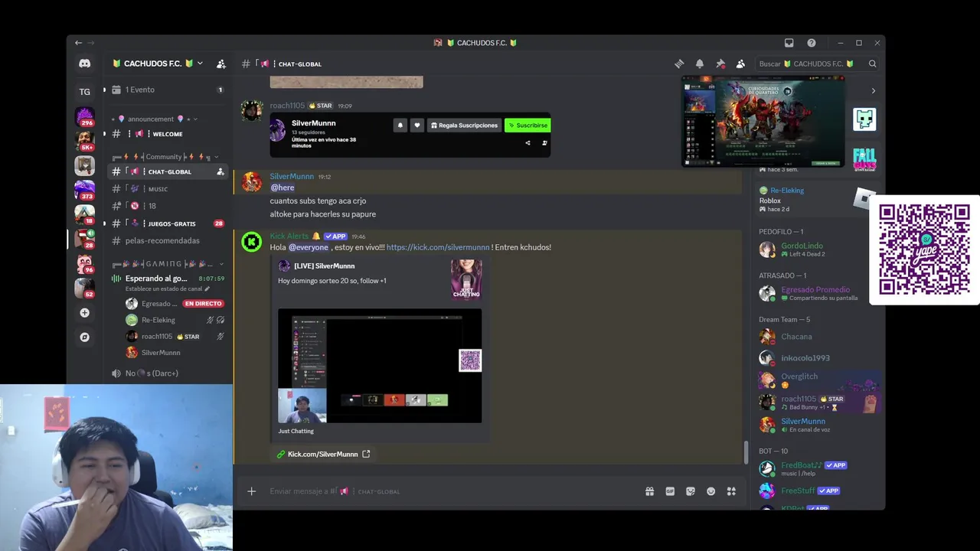Open https://kick.com/silvermunnn link
980x551 pixels.
(x=438, y=247)
